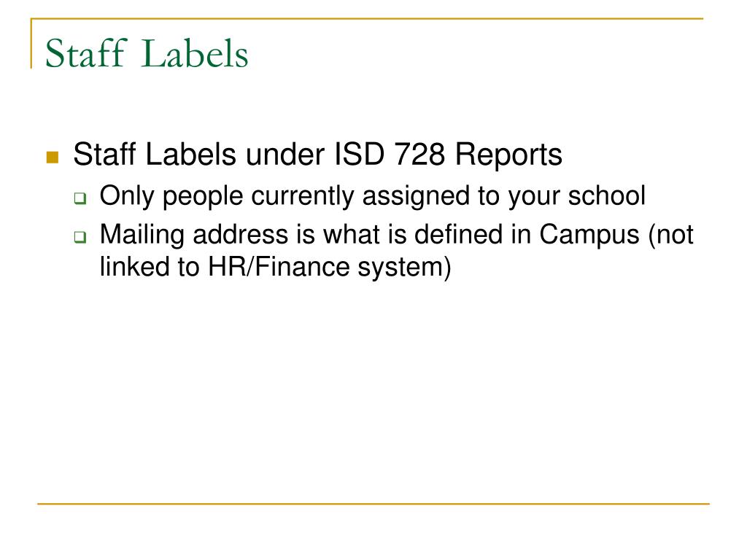Click the word Reports in the main bullet

(x=508, y=155)
